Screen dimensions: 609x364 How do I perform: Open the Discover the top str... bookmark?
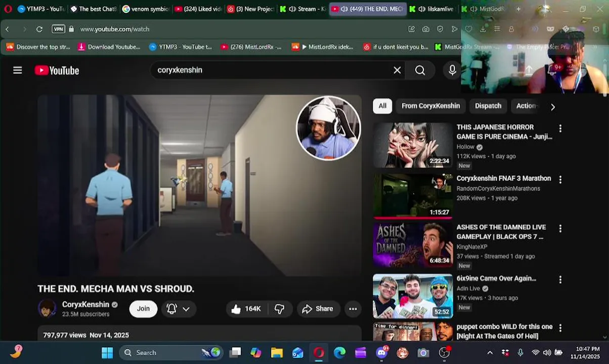[38, 47]
